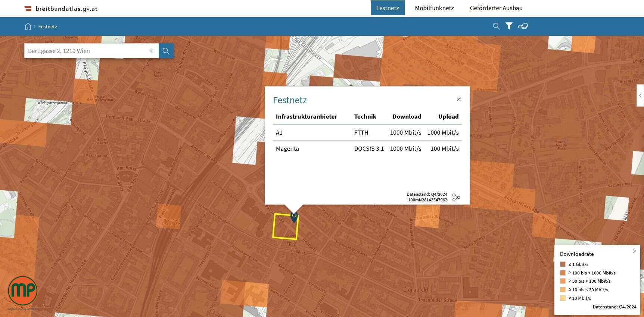Click DOCSIS 3.1 technology cell
Viewport: 644px width, 317px height.
(369, 148)
